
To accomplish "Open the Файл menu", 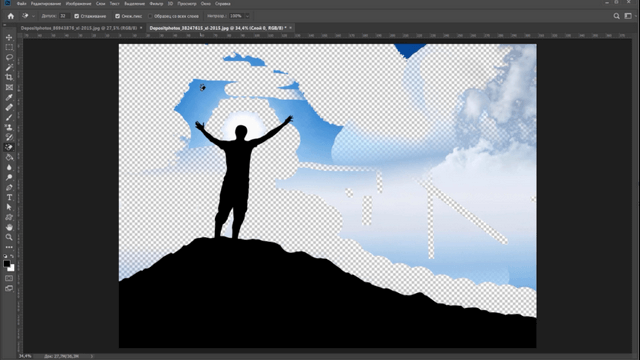I will click(22, 4).
